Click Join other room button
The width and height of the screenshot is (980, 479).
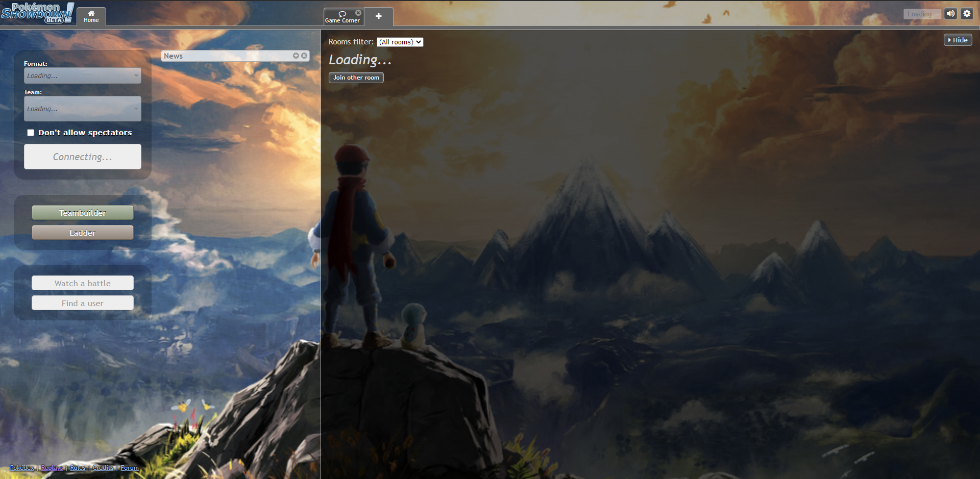tap(356, 78)
